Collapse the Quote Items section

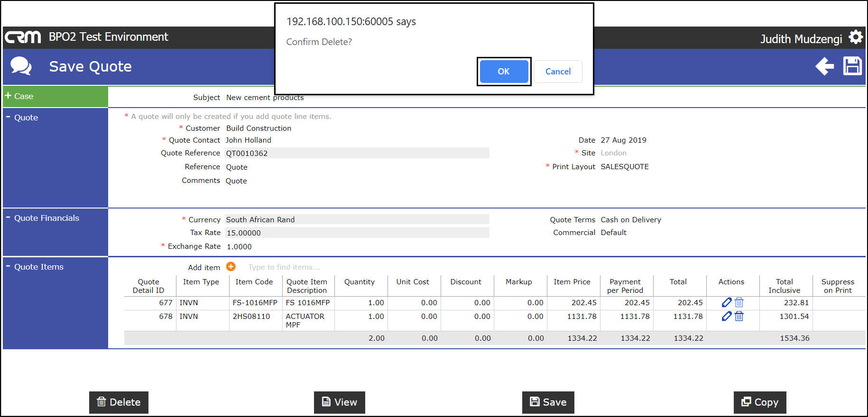pyautogui.click(x=34, y=267)
